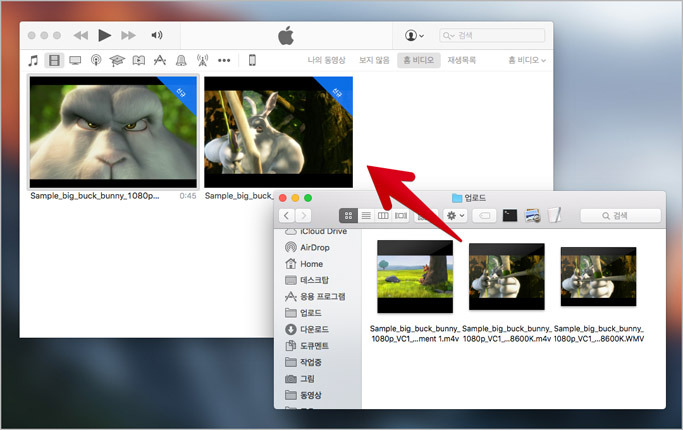Open the Audiobooks library icon
683x430 pixels.
[x=139, y=60]
